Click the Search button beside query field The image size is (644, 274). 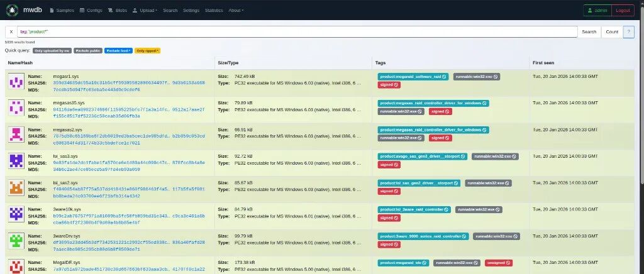(x=589, y=31)
